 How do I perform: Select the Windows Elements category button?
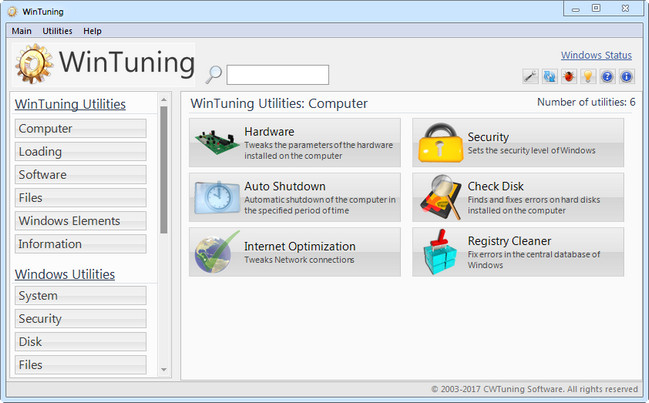(x=80, y=221)
